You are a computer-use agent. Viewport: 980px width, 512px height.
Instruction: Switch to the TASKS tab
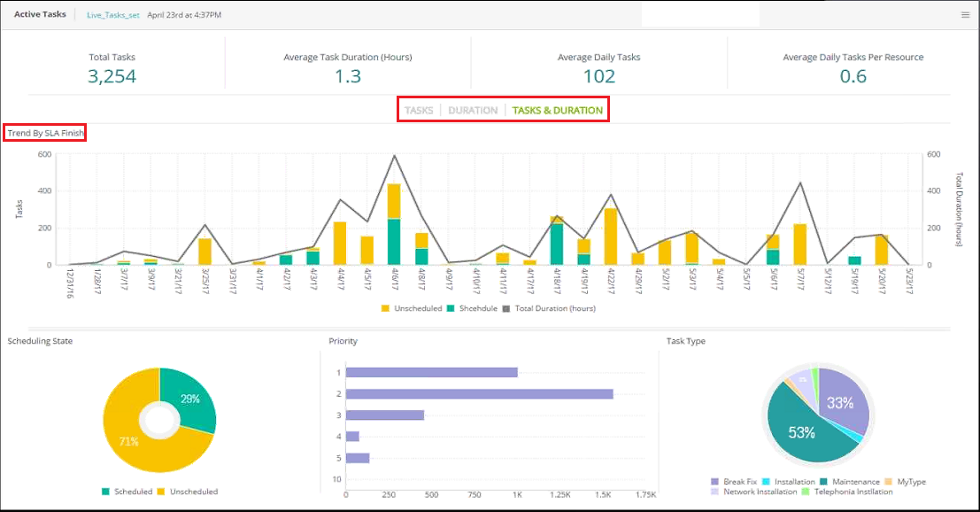(x=418, y=110)
